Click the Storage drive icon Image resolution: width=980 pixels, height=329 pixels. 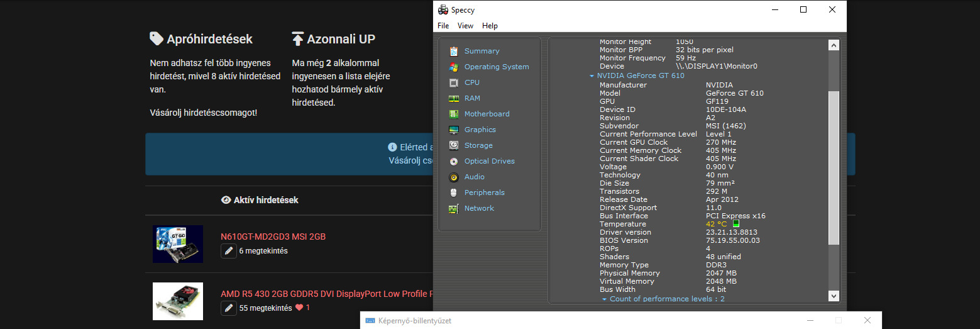click(x=453, y=145)
